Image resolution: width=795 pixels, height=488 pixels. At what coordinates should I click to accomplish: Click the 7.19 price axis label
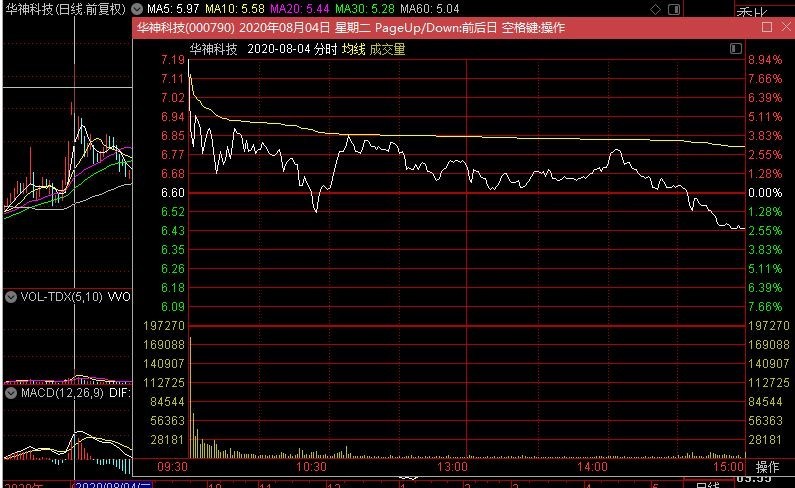pos(172,60)
